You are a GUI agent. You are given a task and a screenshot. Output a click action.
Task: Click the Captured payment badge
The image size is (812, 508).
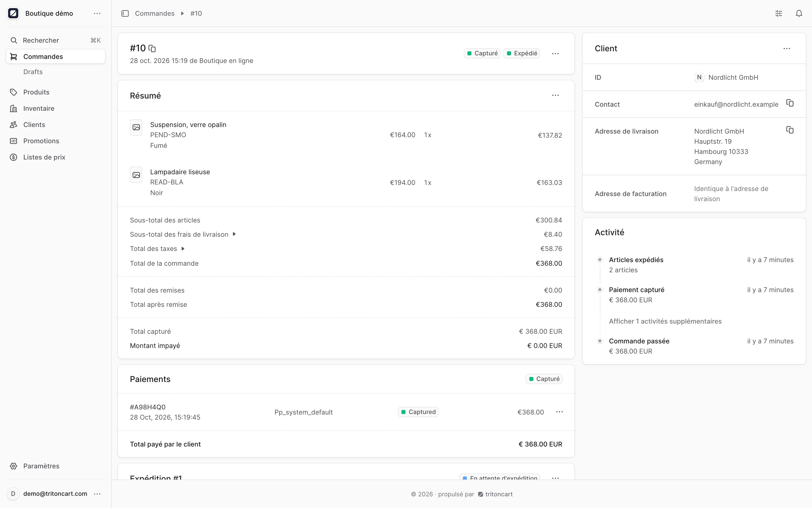pos(418,412)
